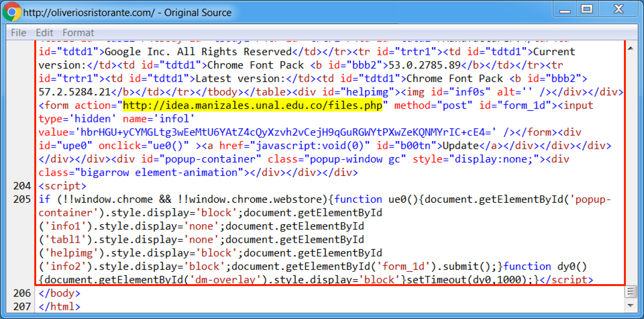
Task: Click the 'Google Inc. All Rights Reserved' text
Action: coord(199,52)
